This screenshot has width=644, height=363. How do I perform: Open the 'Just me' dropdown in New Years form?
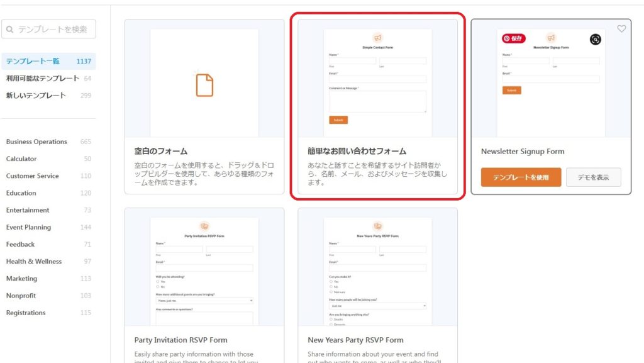377,306
